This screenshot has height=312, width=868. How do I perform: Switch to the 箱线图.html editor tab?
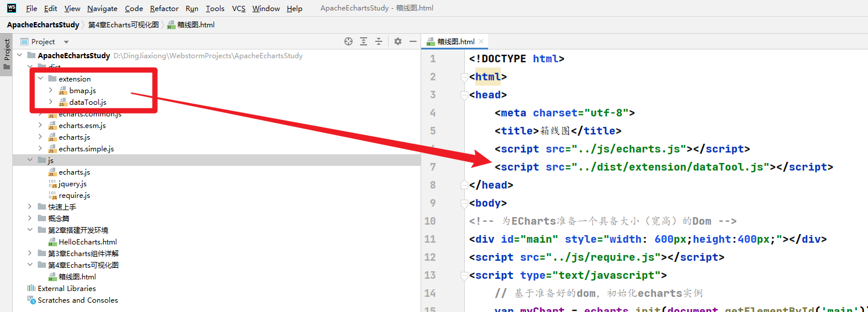point(456,42)
